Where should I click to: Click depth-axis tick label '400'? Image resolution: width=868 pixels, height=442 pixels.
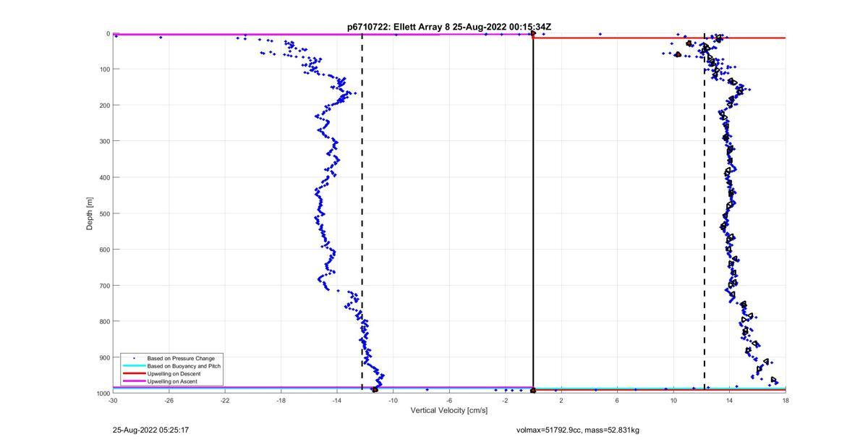click(105, 177)
